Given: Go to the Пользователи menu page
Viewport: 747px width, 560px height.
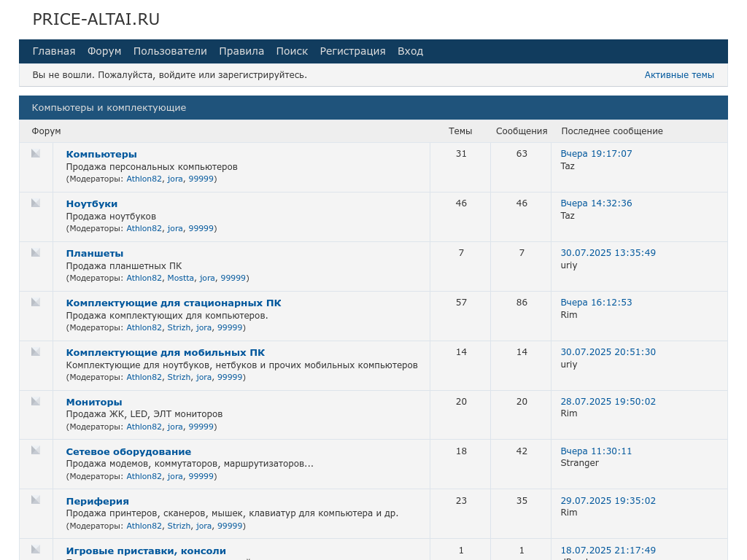Looking at the screenshot, I should 170,51.
